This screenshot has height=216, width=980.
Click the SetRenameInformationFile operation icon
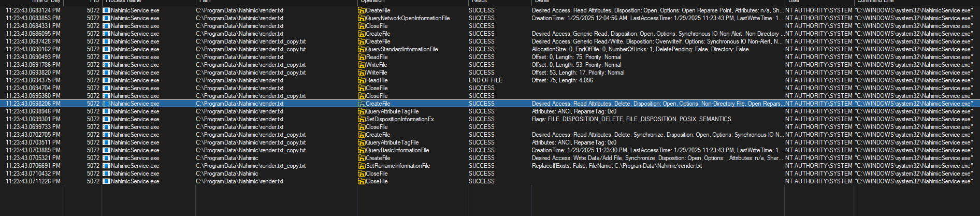point(362,166)
